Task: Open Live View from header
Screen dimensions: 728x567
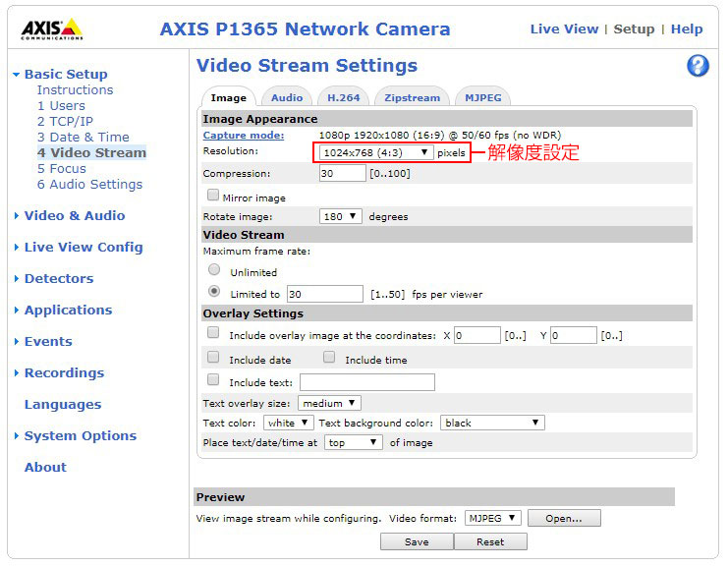Action: point(564,28)
